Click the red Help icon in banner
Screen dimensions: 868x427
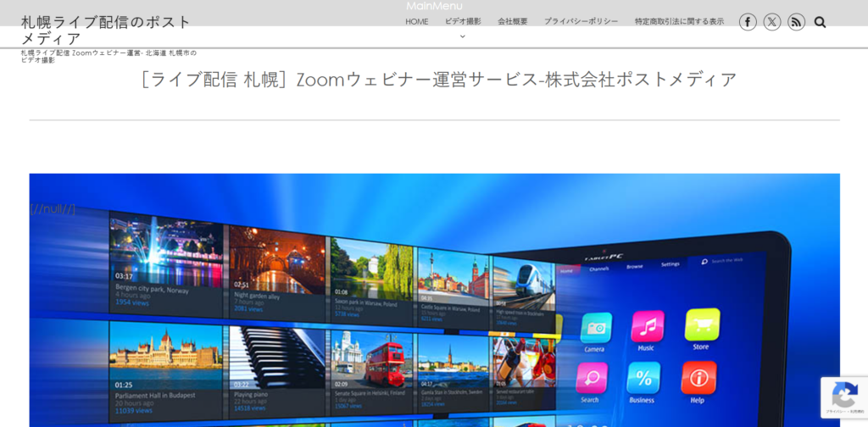click(698, 378)
